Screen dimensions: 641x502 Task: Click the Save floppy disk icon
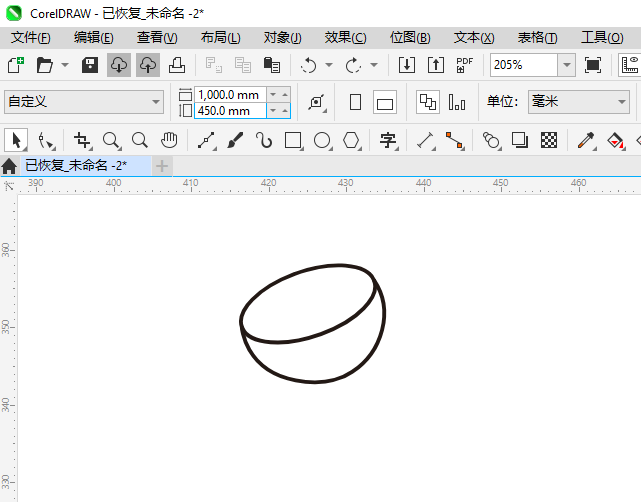tap(90, 65)
